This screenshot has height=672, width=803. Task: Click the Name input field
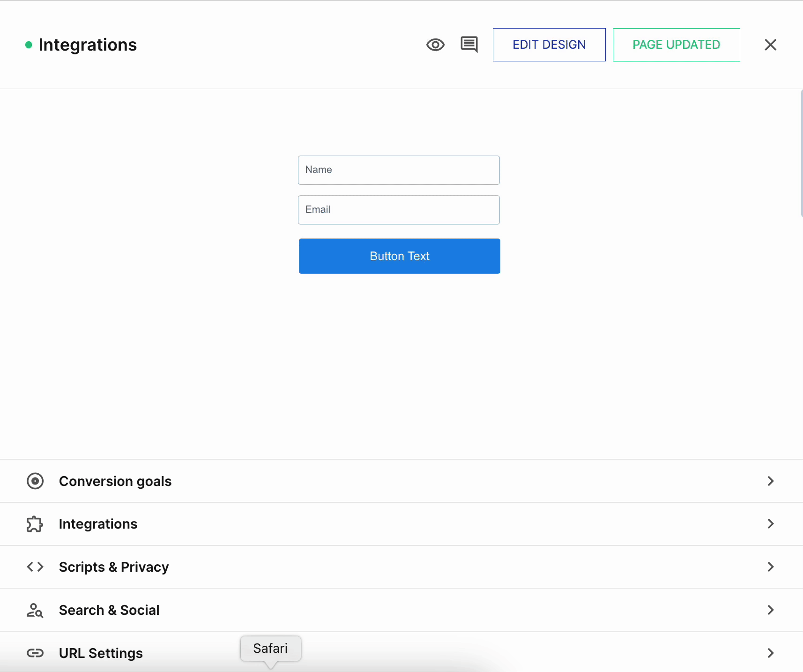coord(399,170)
